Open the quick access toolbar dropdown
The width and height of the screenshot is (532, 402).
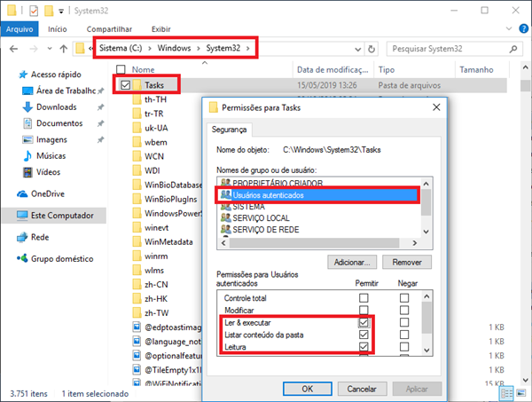61,12
